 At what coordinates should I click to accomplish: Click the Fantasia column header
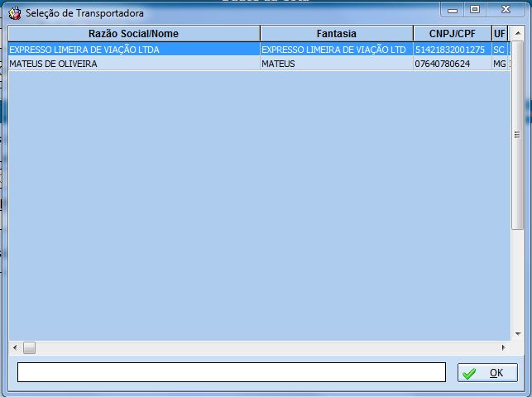336,34
